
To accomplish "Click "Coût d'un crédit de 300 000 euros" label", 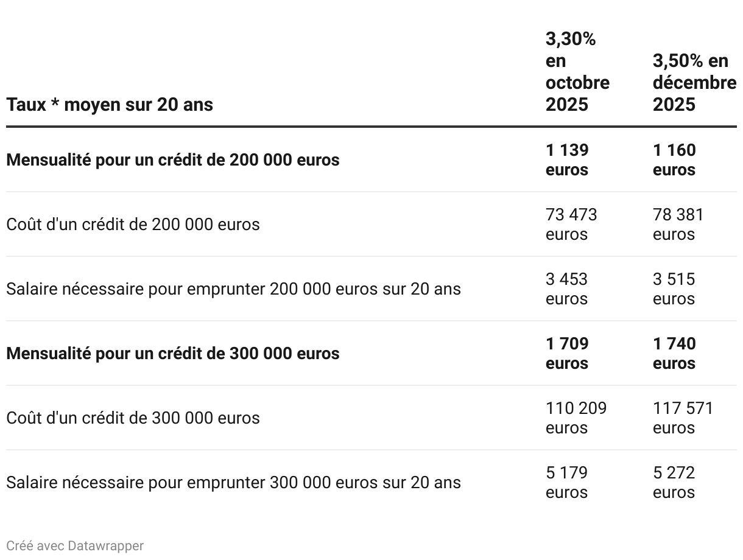I will [x=133, y=418].
